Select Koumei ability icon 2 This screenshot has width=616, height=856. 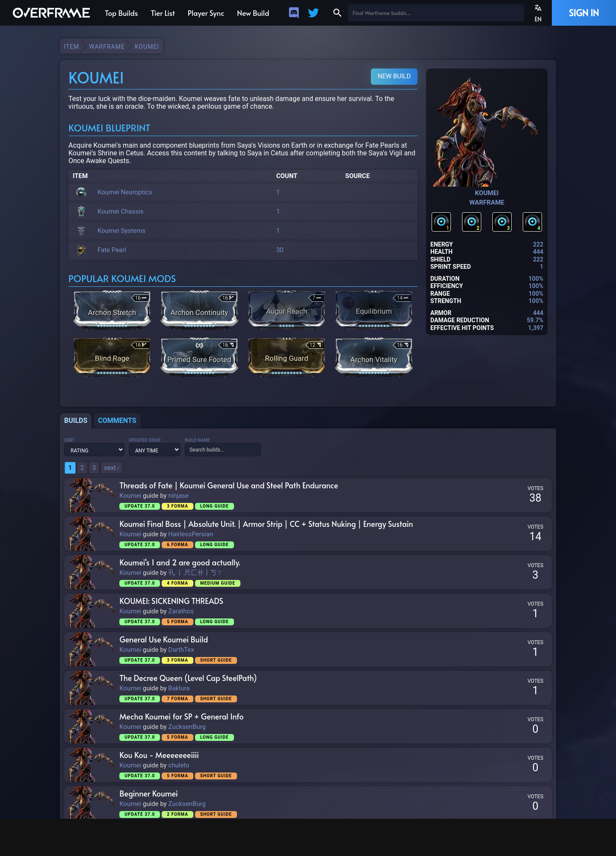(x=472, y=222)
